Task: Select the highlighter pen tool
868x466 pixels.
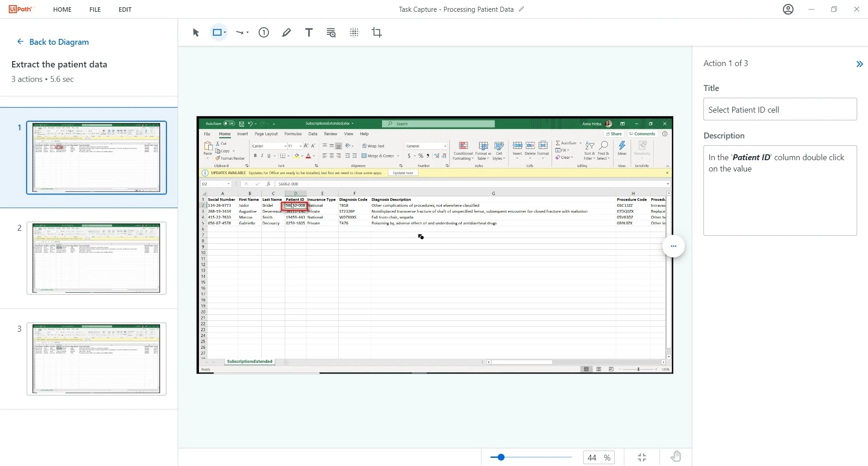Action: pos(287,33)
